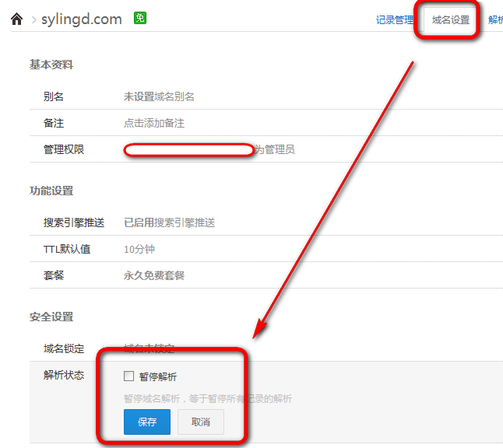Click the 暂停解析 checkbox label text
The height and width of the screenshot is (448, 503).
[158, 376]
